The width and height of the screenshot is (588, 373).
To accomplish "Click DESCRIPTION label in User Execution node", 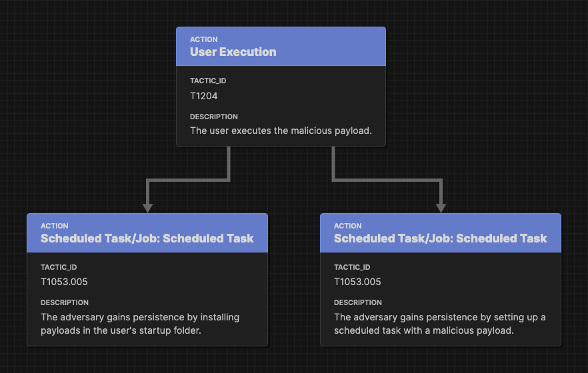I will (214, 117).
